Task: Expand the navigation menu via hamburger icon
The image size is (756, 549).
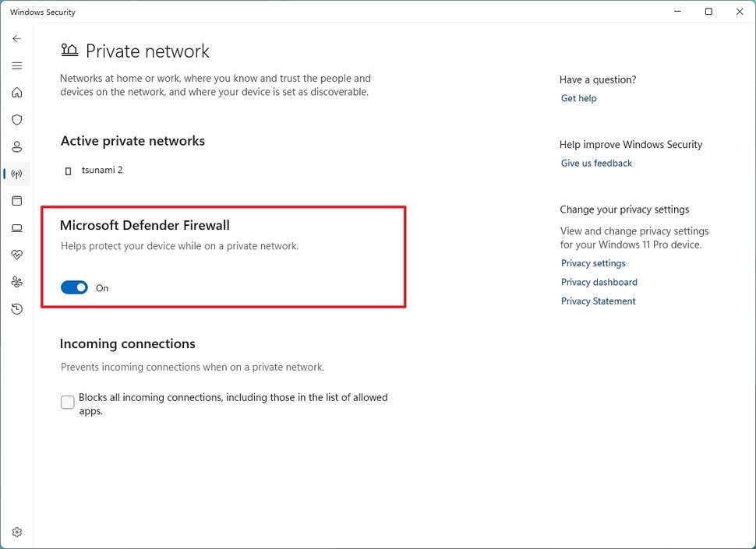Action: coord(16,65)
